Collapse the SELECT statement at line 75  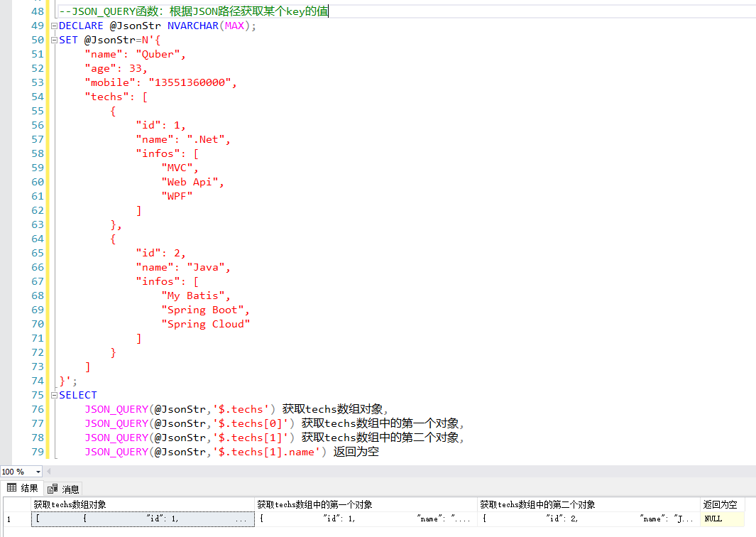53,395
